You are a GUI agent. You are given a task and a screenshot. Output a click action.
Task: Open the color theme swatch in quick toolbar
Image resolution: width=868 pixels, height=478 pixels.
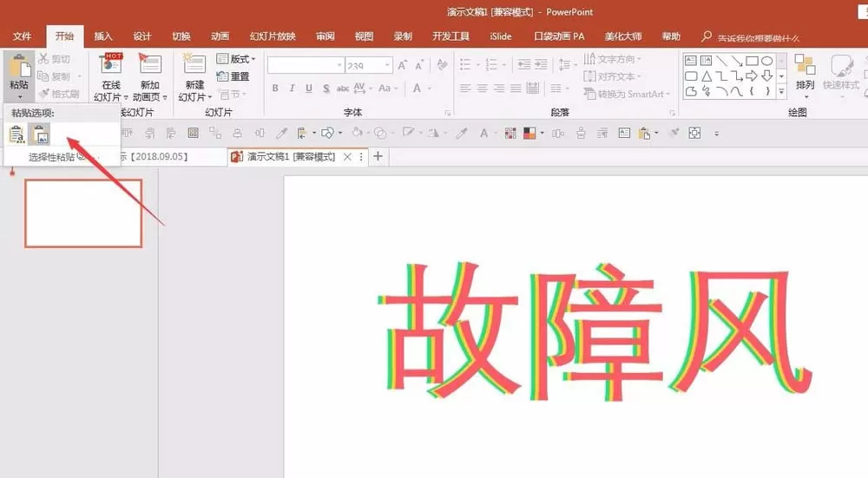click(533, 134)
